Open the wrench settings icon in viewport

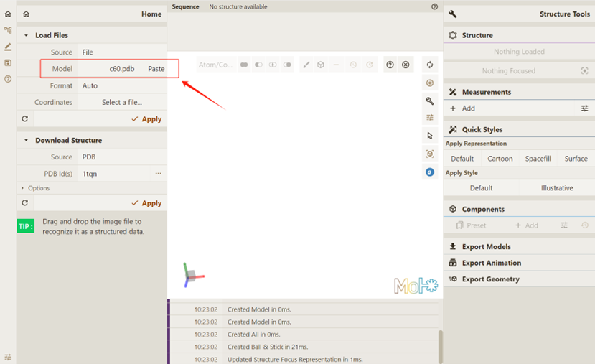click(430, 101)
